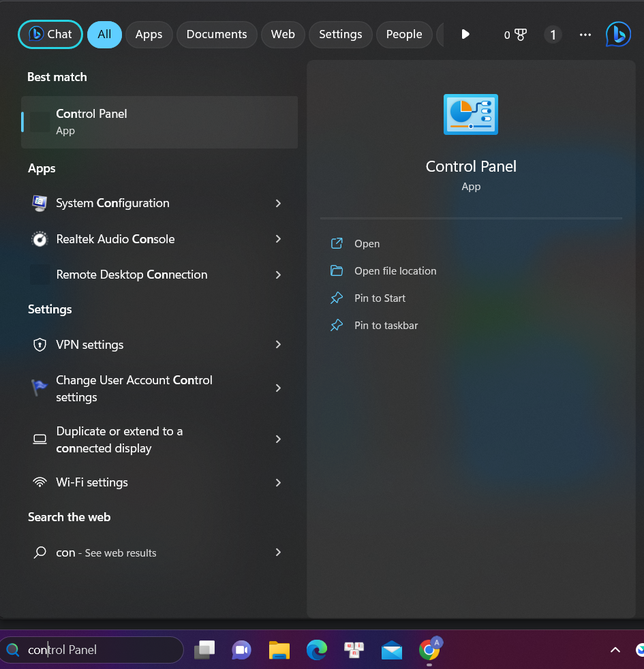The height and width of the screenshot is (669, 644).
Task: Open File Explorer from the taskbar
Action: pos(279,650)
